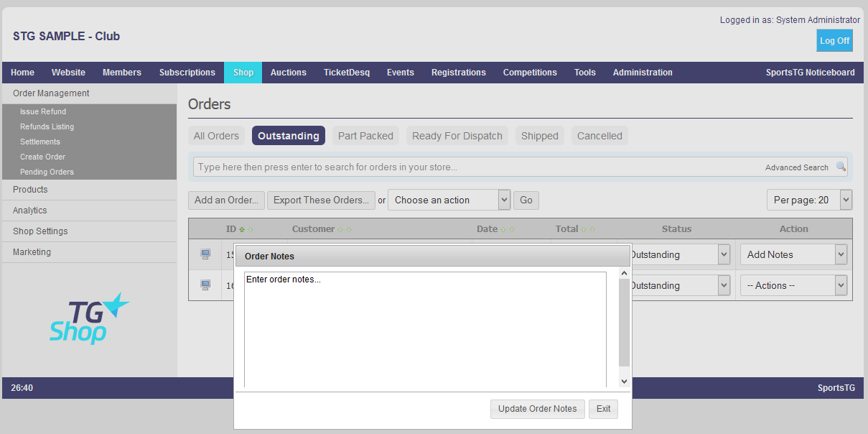This screenshot has width=868, height=434.
Task: Click the Log Off button
Action: pyautogui.click(x=834, y=41)
